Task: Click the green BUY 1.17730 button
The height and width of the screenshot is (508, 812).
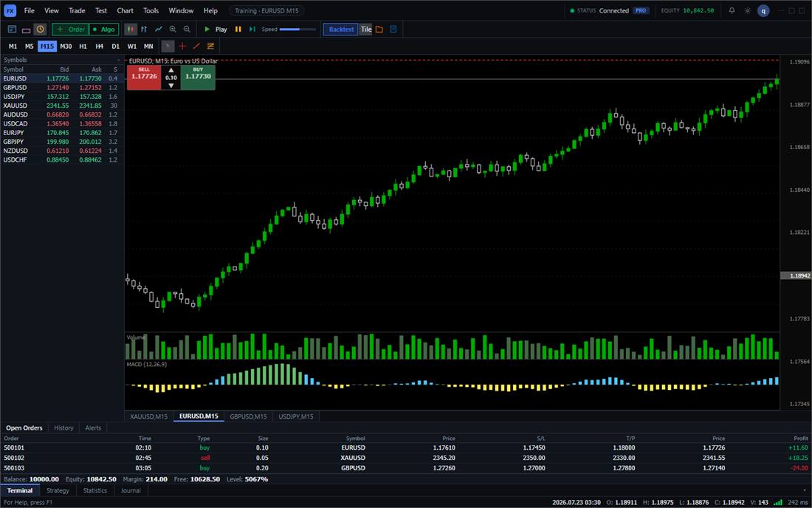Action: pyautogui.click(x=198, y=77)
